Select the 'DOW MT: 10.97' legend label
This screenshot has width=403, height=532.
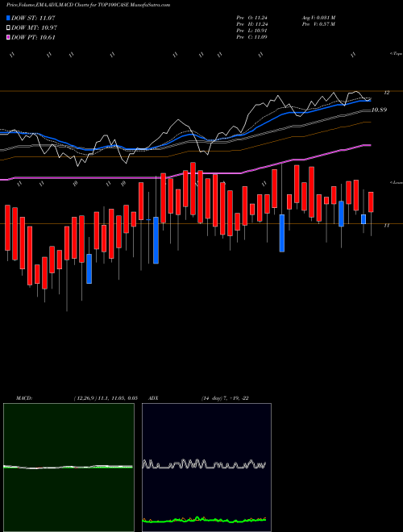[x=35, y=28]
